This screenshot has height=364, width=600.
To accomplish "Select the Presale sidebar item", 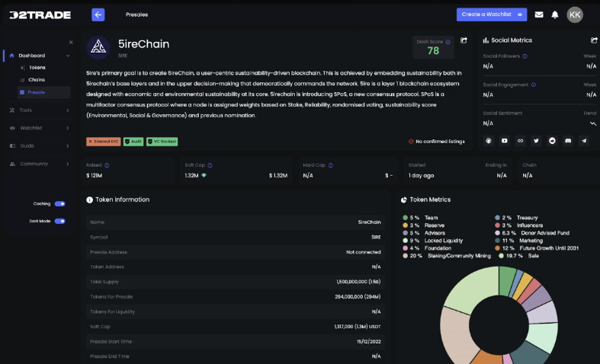I will pyautogui.click(x=43, y=92).
